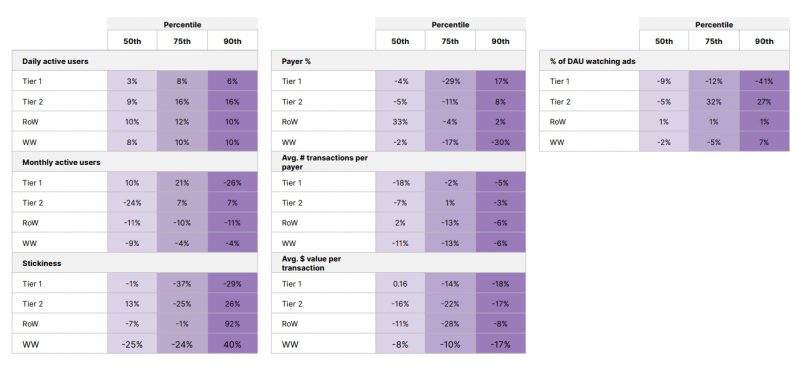Select 75th column header in the ads table
This screenshot has width=800, height=367.
[x=714, y=41]
